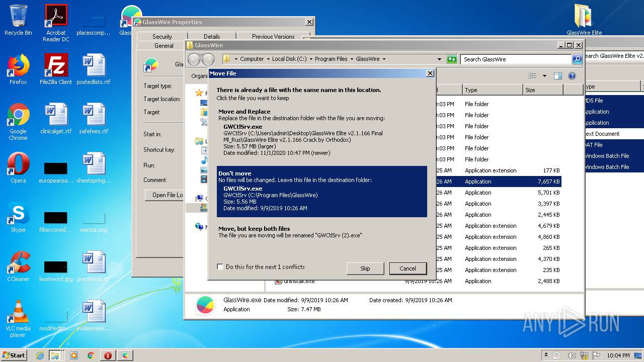This screenshot has height=362, width=644.
Task: Click Internet Explorer taskbar icon
Action: point(40,355)
